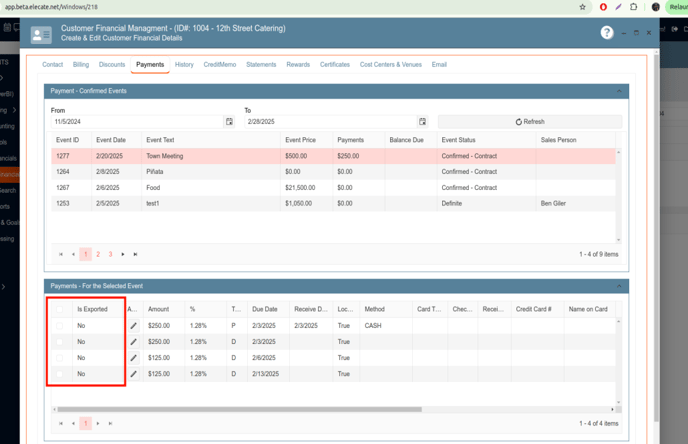Click the Refresh button
688x444 pixels.
[530, 122]
